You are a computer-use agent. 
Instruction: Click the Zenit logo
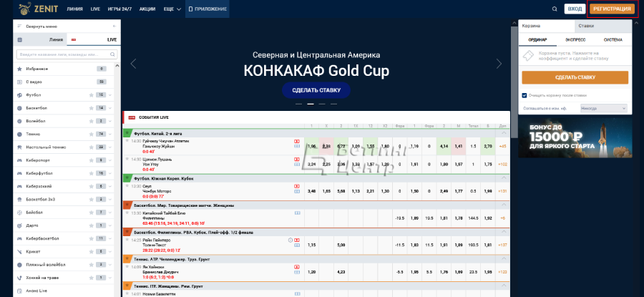click(x=38, y=9)
